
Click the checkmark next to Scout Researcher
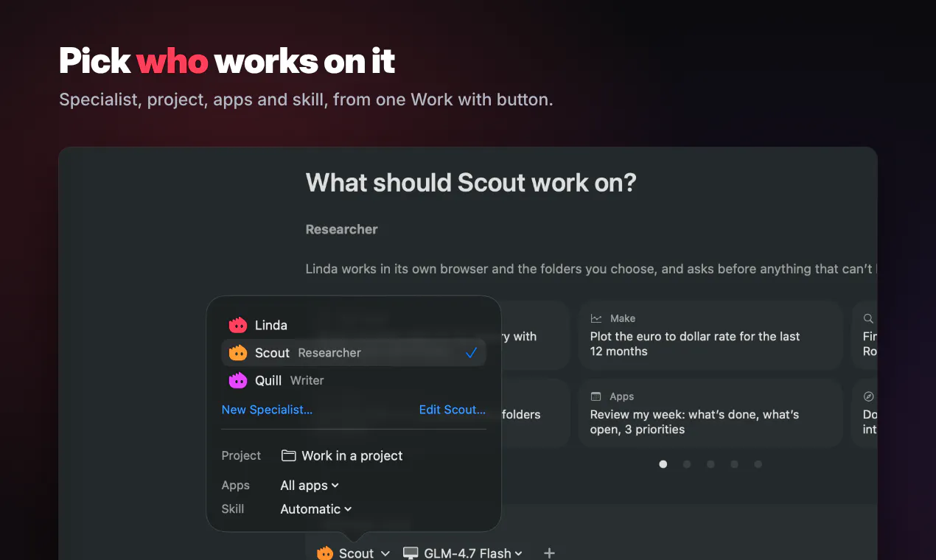(472, 353)
